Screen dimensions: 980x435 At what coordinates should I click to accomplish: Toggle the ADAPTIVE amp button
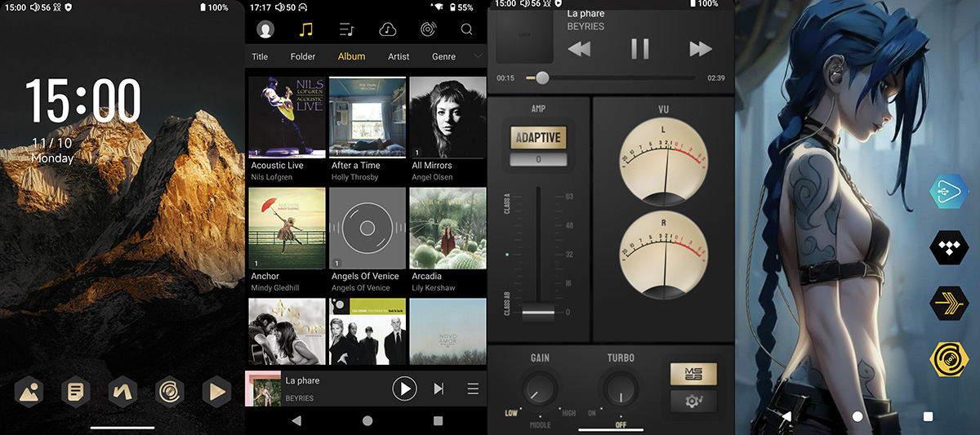tap(538, 137)
